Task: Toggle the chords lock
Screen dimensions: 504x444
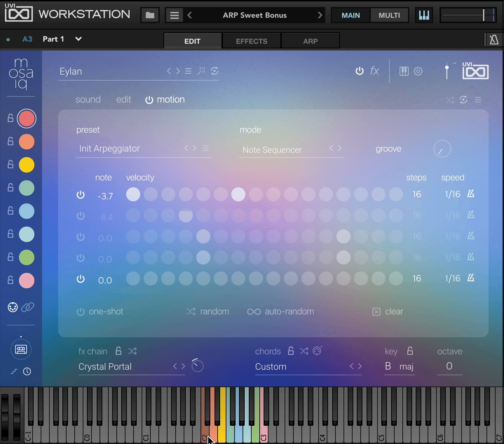Action: pos(291,351)
